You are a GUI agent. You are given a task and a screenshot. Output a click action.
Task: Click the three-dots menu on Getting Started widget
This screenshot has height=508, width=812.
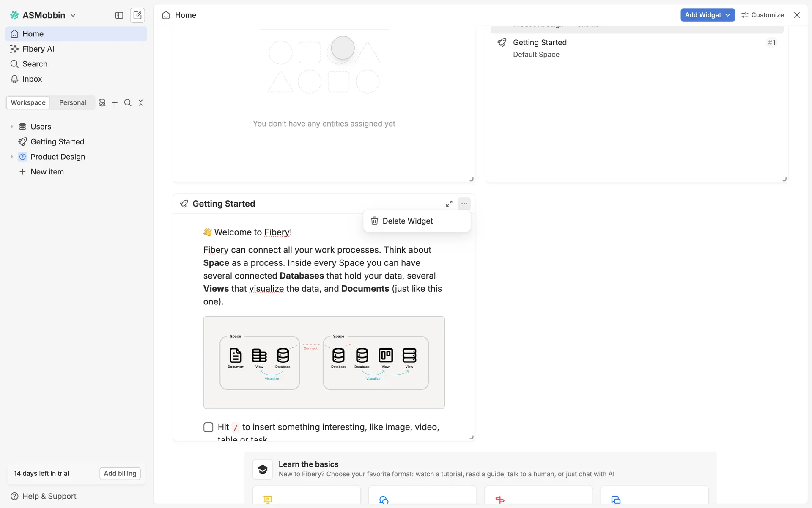coord(464,204)
